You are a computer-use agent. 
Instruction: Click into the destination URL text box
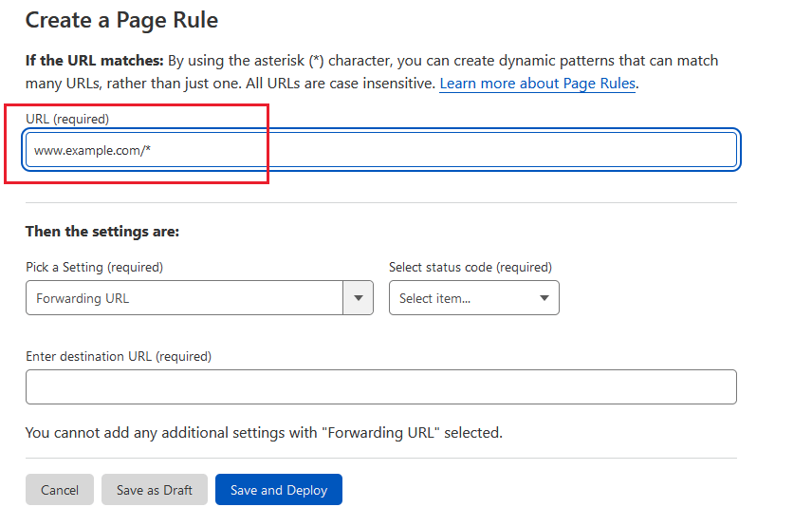[380, 387]
